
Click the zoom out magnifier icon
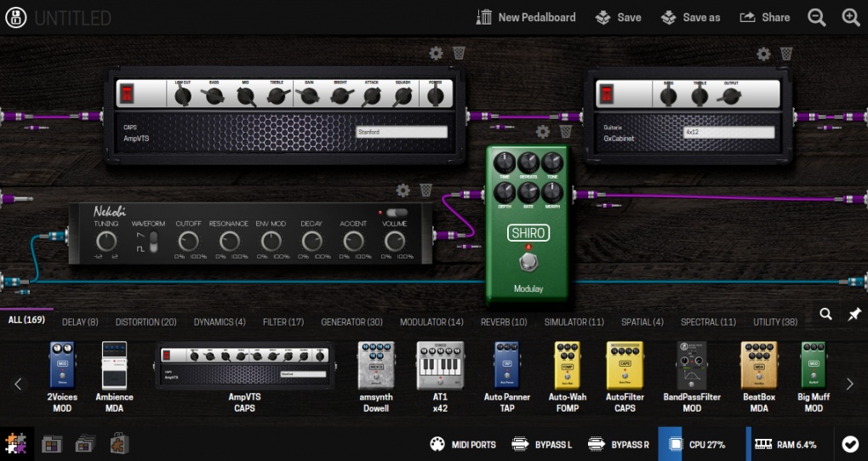(x=816, y=17)
